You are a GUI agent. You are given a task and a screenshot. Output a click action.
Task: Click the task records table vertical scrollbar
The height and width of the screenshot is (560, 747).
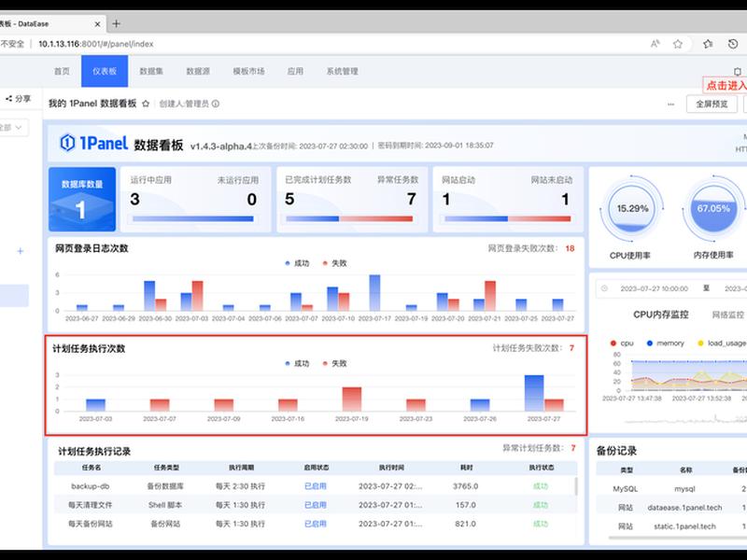click(576, 486)
